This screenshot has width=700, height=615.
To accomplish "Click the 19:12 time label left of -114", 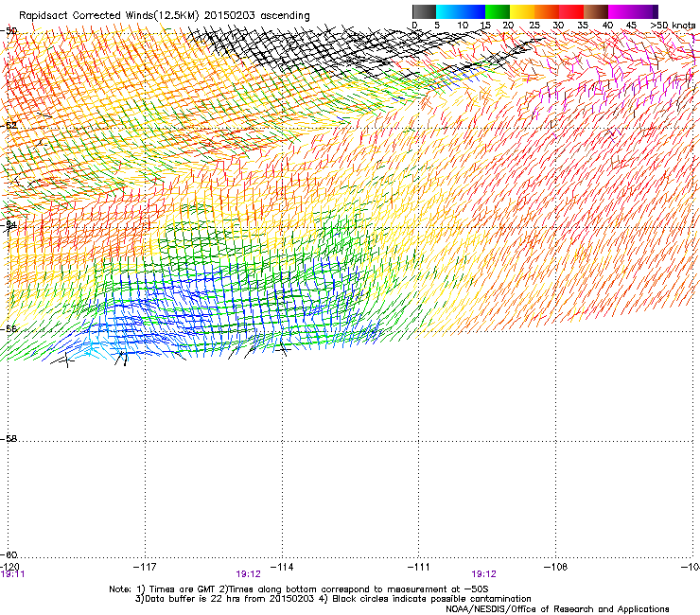I will [x=248, y=574].
